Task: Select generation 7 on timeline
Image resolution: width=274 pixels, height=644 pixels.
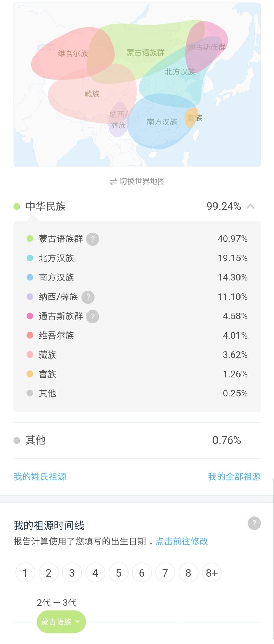Action: click(x=165, y=573)
